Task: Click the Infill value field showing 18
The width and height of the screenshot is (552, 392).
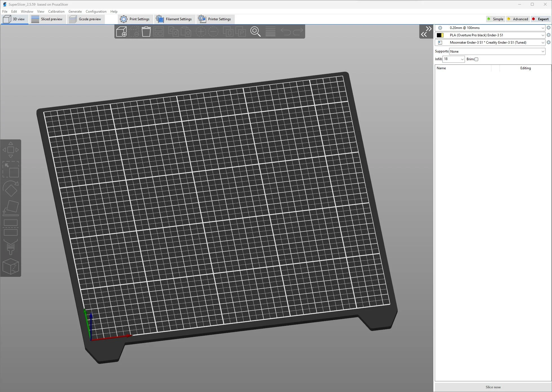Action: coord(451,59)
